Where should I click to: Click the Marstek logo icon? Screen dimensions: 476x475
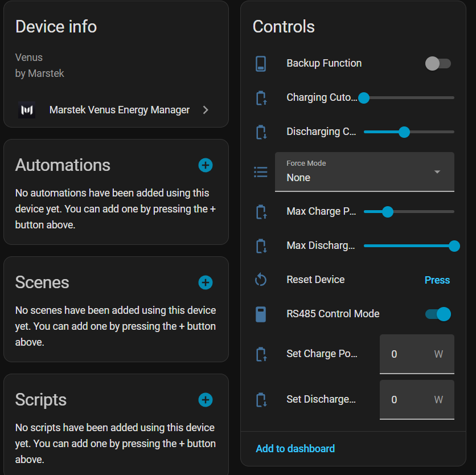point(27,110)
